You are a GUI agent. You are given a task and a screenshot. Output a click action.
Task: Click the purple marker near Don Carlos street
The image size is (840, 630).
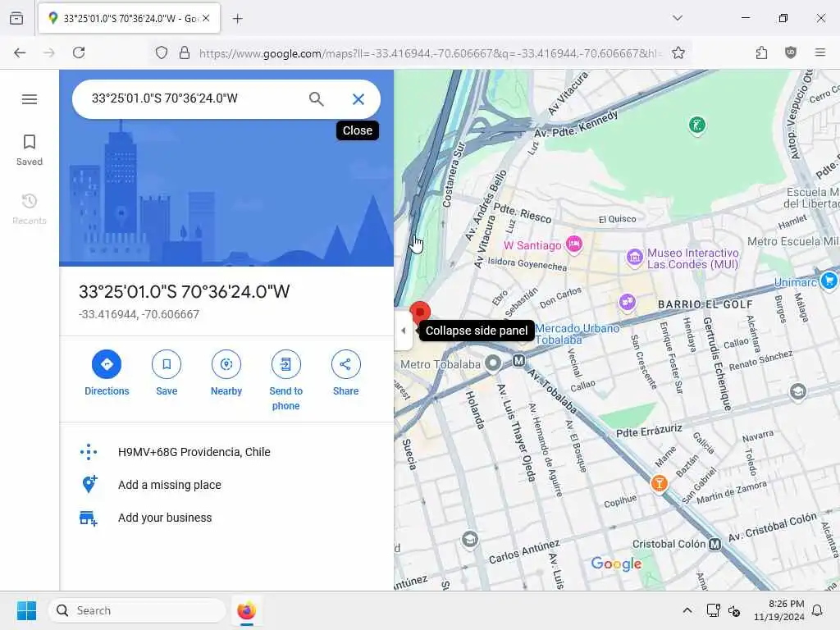point(628,302)
